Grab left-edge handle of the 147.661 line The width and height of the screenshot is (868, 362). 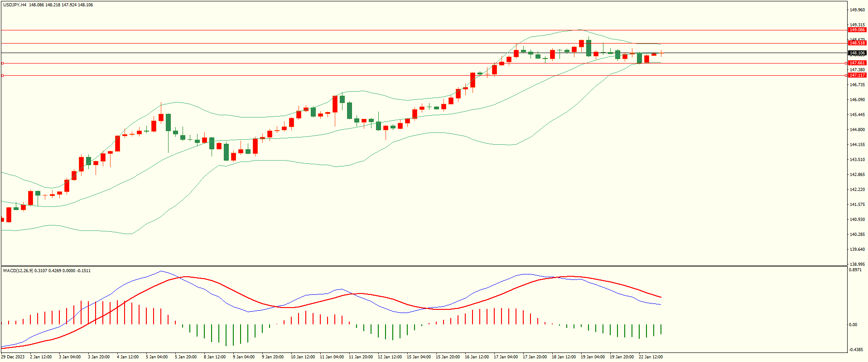pyautogui.click(x=2, y=63)
